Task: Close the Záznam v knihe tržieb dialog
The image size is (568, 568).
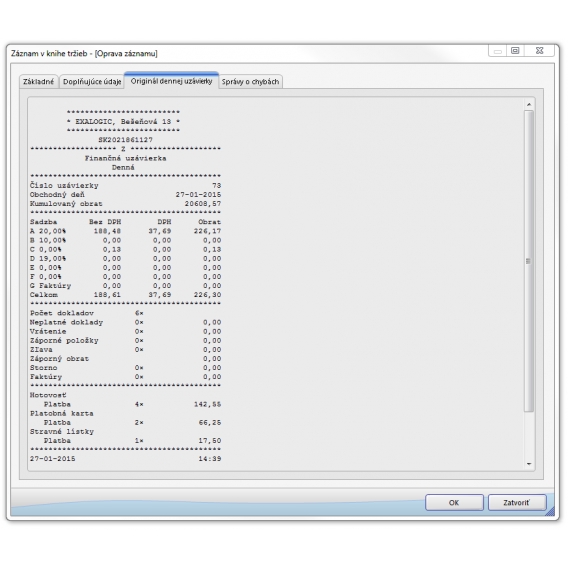Action: click(x=539, y=51)
